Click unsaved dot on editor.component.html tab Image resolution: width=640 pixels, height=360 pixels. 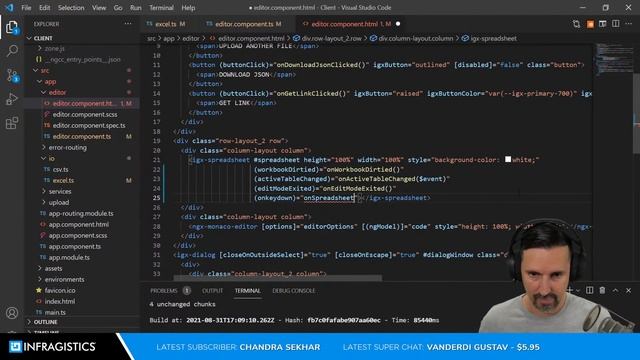(398, 24)
